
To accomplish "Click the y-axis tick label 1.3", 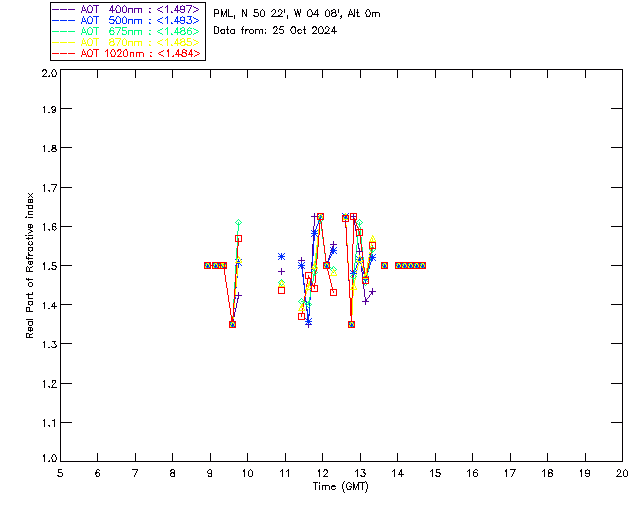I will 49,344.
